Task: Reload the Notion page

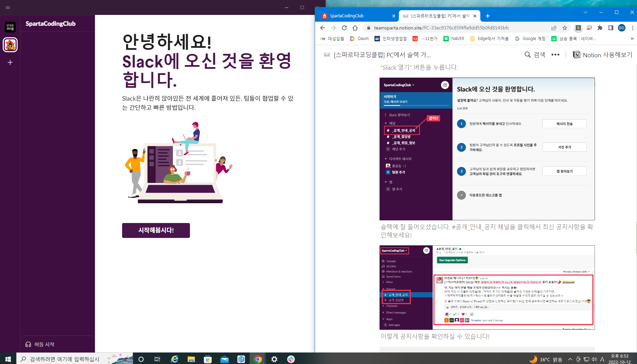Action: point(344,28)
